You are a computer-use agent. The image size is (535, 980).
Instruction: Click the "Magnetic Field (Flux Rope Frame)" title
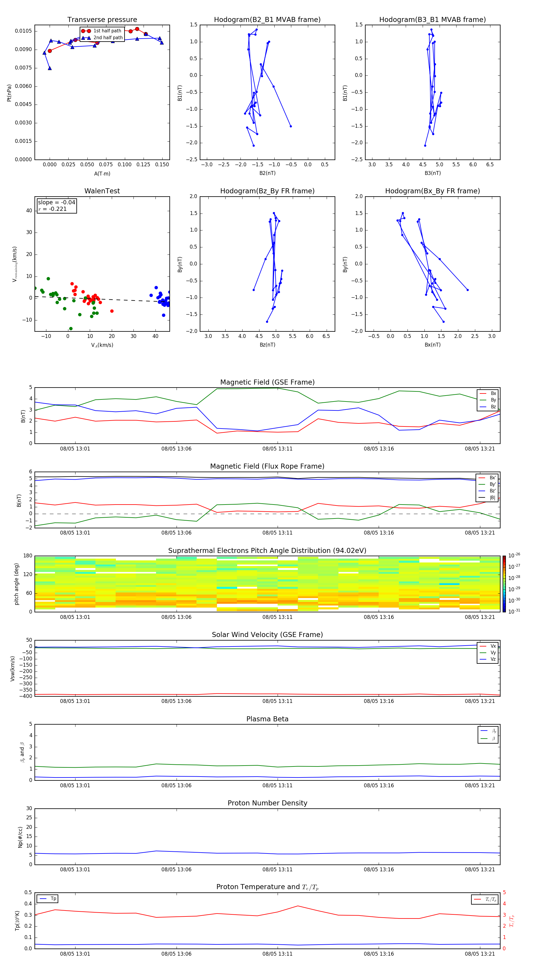[x=267, y=467]
